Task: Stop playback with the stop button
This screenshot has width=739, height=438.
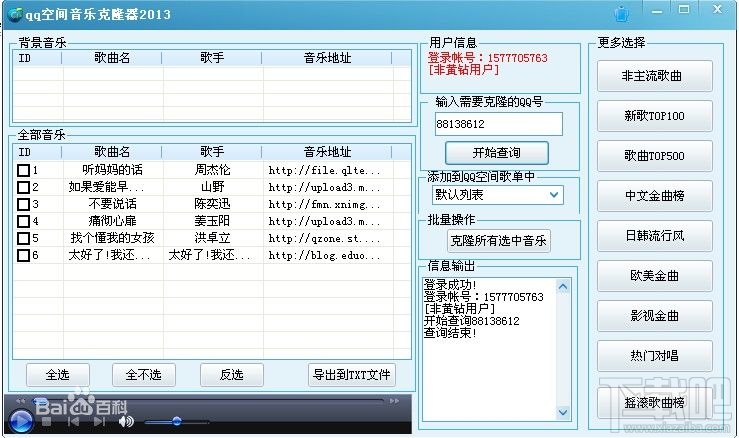Action: [46, 422]
